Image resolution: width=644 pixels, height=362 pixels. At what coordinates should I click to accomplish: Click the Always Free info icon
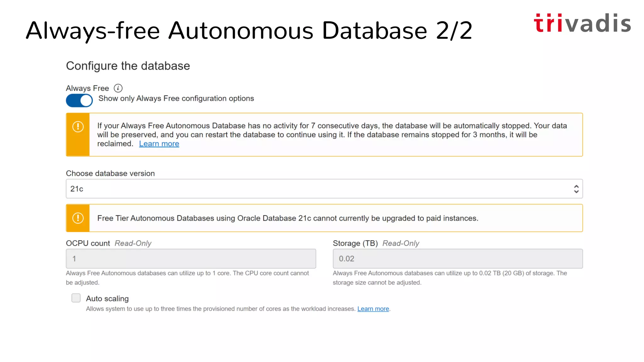118,88
